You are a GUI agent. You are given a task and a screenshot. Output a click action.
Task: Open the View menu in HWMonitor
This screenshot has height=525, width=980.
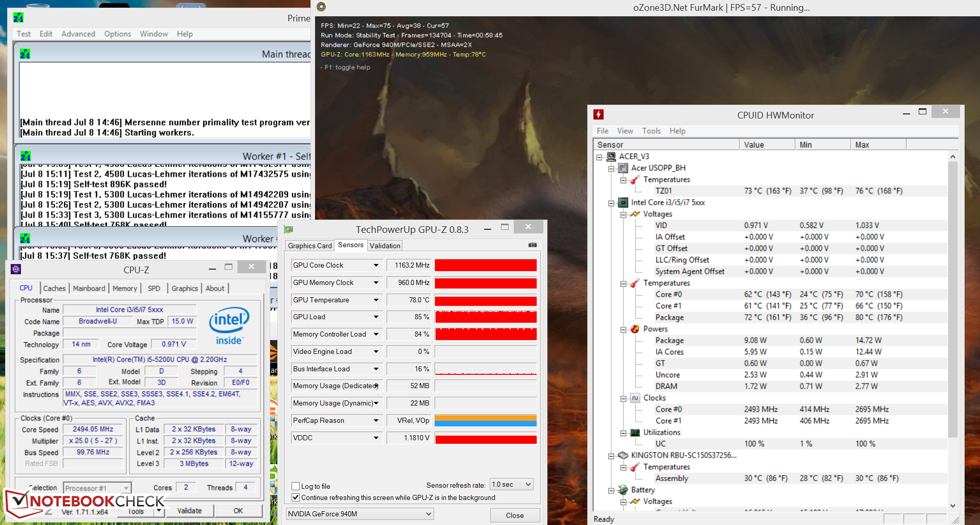pyautogui.click(x=625, y=131)
